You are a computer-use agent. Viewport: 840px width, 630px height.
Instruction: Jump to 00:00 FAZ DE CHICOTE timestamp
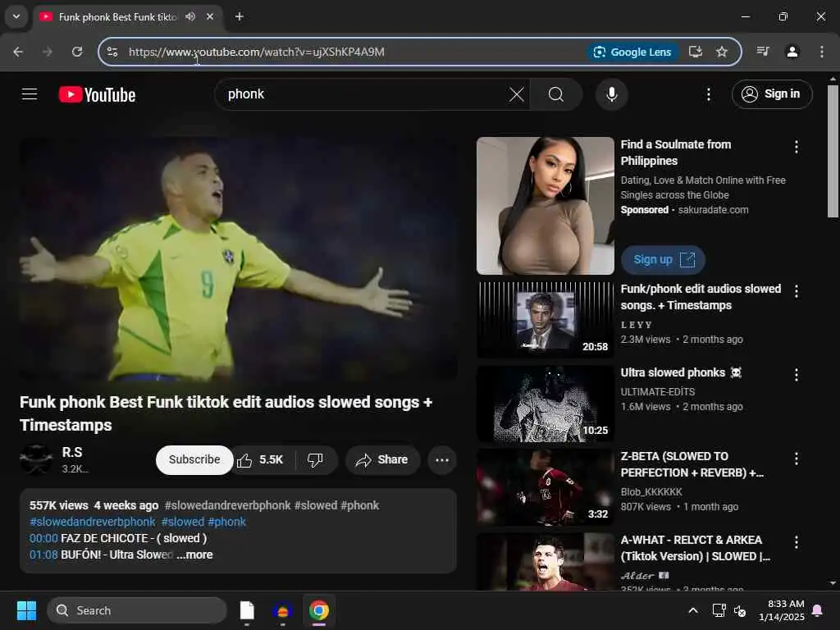tap(43, 538)
